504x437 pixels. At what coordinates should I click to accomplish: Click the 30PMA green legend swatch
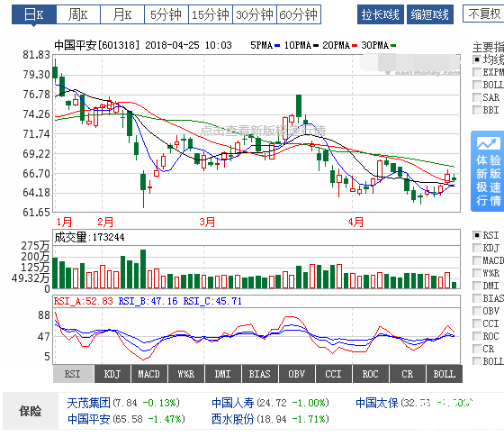click(393, 46)
